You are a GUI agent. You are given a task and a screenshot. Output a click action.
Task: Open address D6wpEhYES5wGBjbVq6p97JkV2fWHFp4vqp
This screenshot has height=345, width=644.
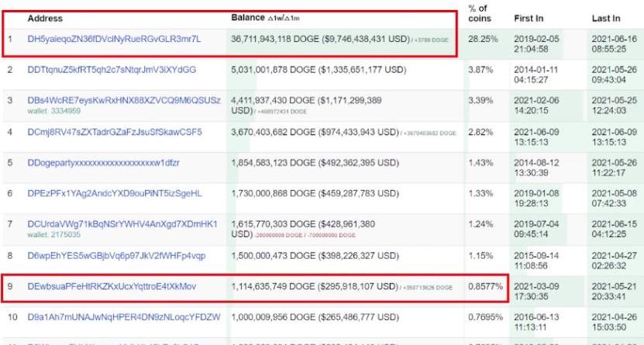116,255
